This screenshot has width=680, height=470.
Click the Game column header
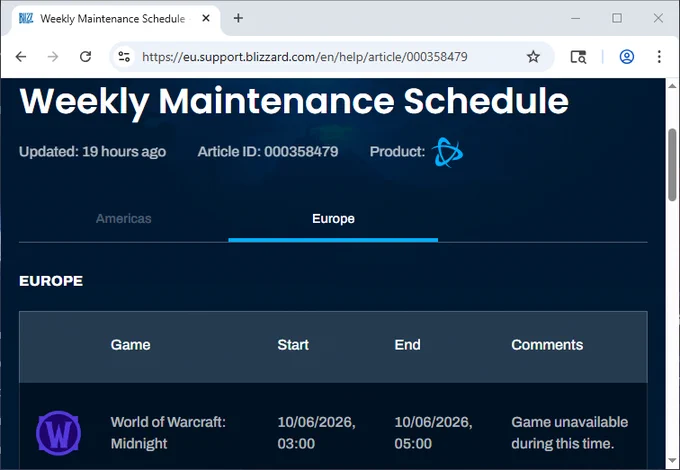pos(131,345)
